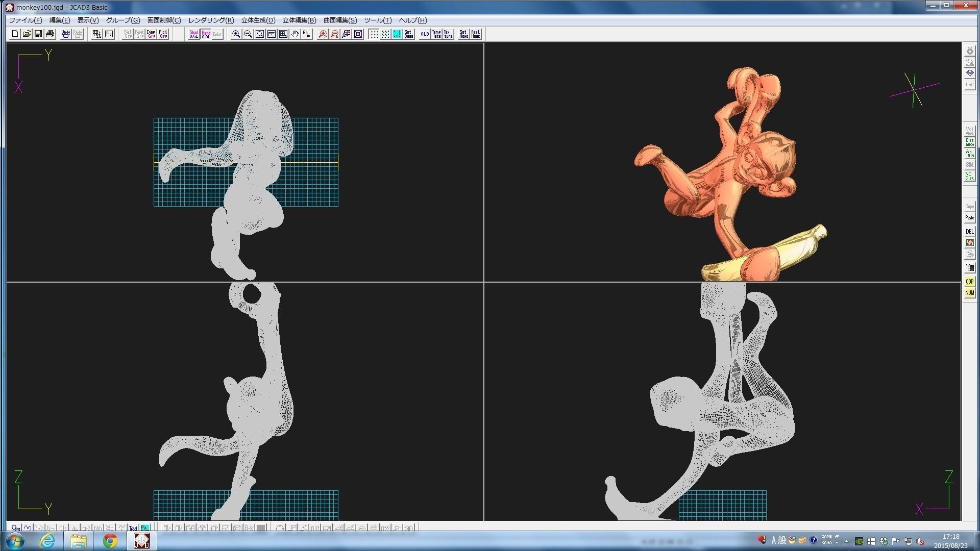980x551 pixels.
Task: Click the DEL sidebar button
Action: (969, 232)
